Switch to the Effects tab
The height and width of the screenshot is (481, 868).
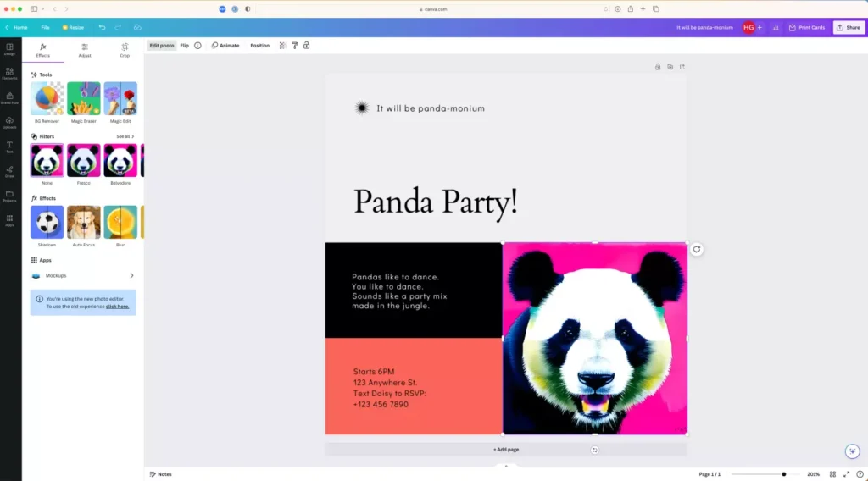coord(43,50)
